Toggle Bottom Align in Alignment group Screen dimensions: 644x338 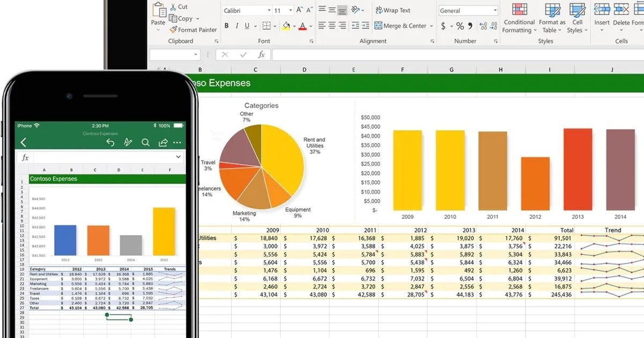[x=342, y=10]
